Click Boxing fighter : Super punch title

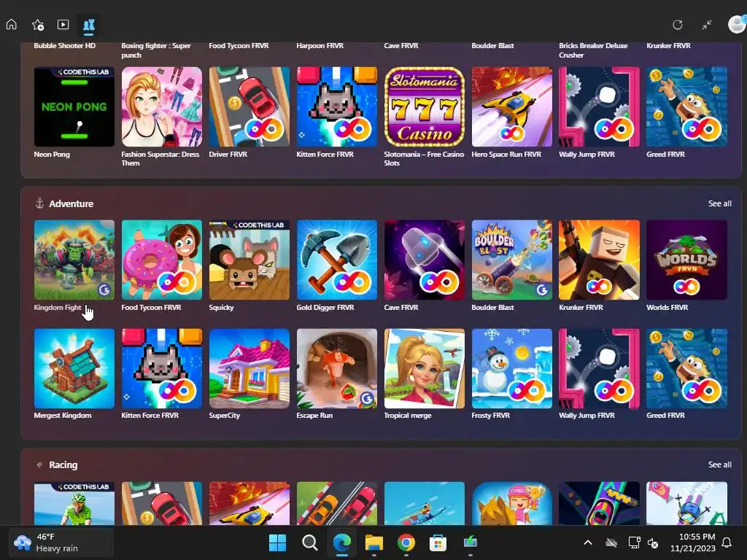[x=156, y=50]
